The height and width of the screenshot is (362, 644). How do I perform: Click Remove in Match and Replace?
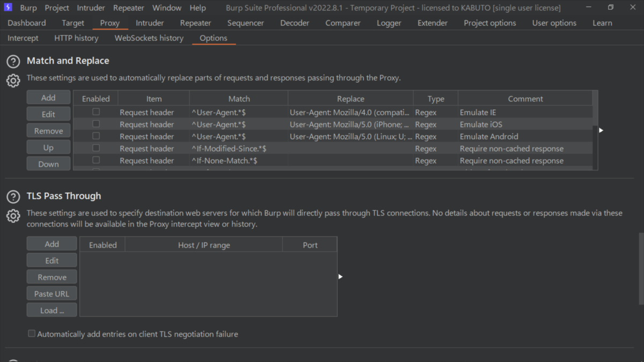coord(48,131)
